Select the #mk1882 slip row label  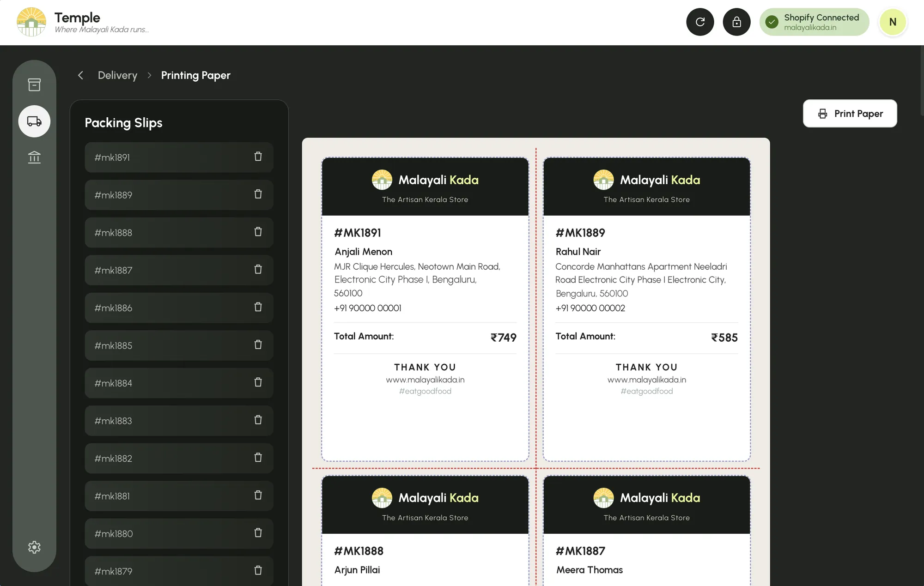tap(113, 459)
